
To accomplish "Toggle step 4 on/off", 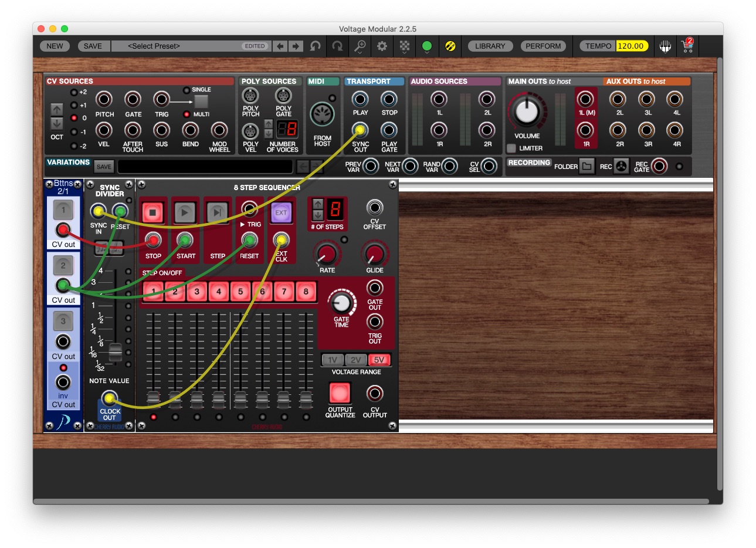I will pos(219,291).
